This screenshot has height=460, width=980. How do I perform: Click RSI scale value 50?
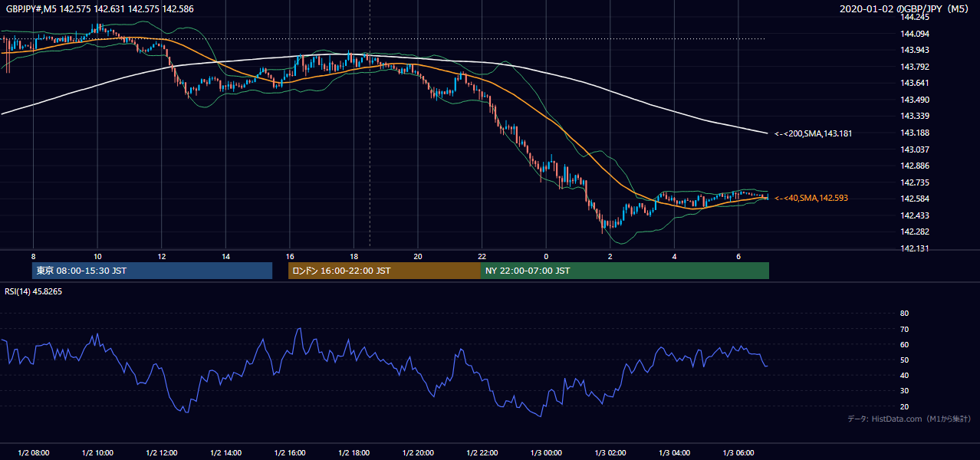click(x=904, y=360)
